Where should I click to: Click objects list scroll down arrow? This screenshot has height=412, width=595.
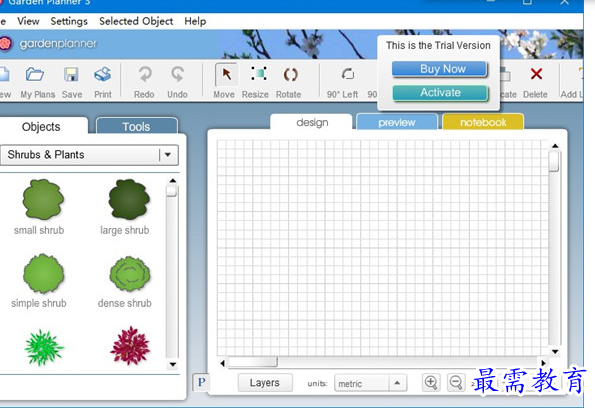[x=173, y=365]
